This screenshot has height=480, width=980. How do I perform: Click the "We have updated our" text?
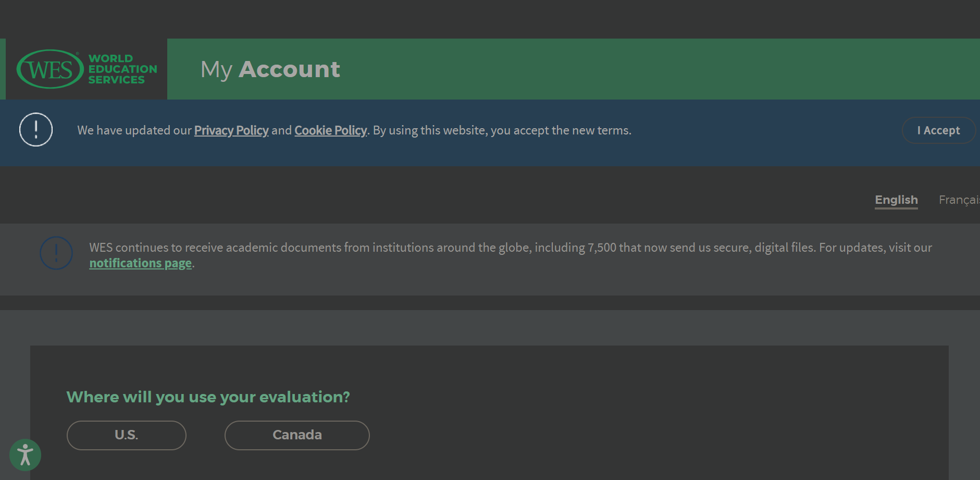point(134,130)
